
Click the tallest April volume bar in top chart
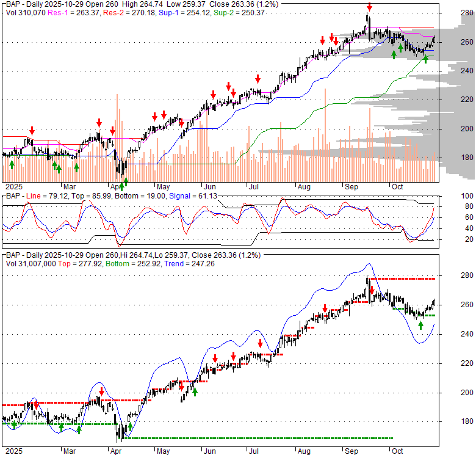[117, 138]
